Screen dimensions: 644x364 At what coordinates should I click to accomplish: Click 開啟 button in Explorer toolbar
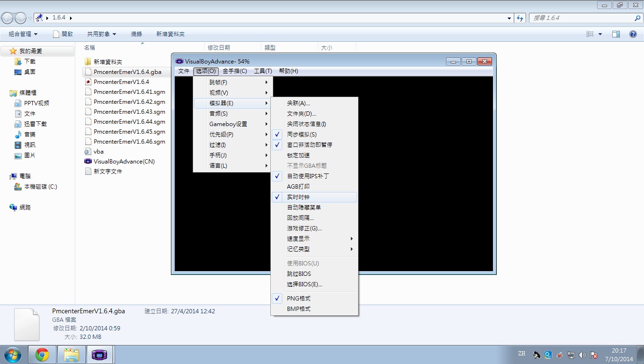pyautogui.click(x=63, y=34)
